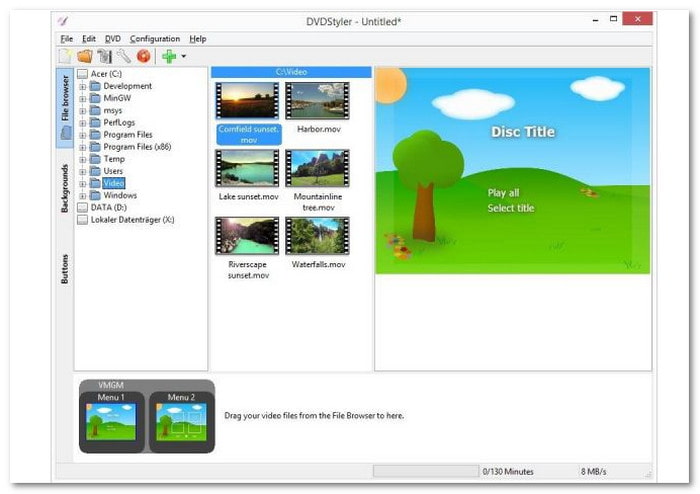Viewport: 700px width, 494px height.
Task: Select the Acer (C:) drive
Action: [x=106, y=74]
